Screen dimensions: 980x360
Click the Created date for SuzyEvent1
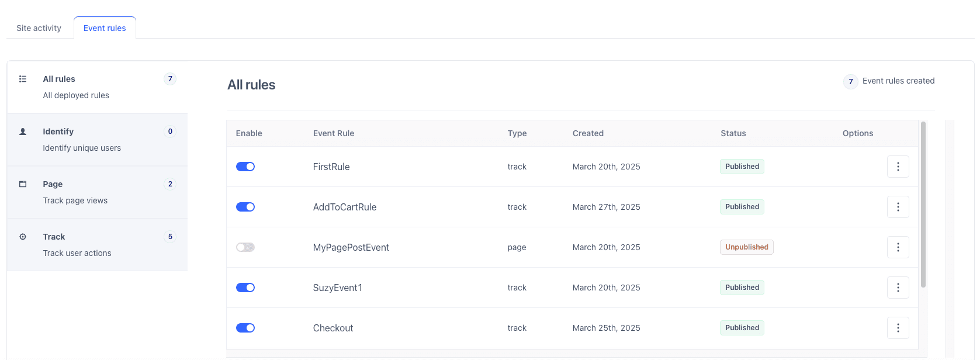tap(607, 288)
